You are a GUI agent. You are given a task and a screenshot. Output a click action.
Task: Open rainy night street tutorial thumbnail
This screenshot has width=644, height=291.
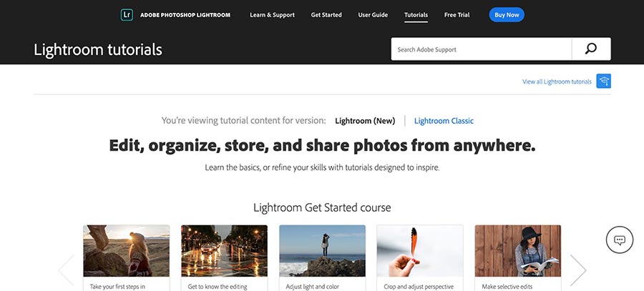(x=224, y=251)
